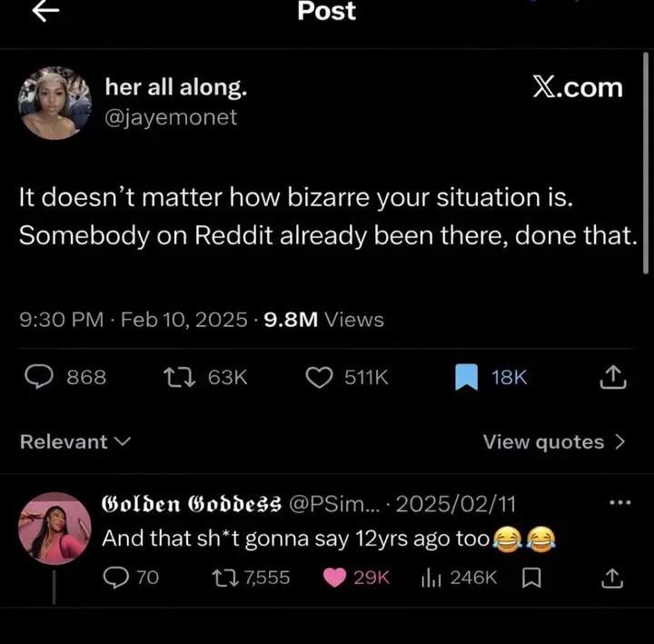654x644 pixels.
Task: Click the jayemonet profile picture
Action: coord(54,102)
